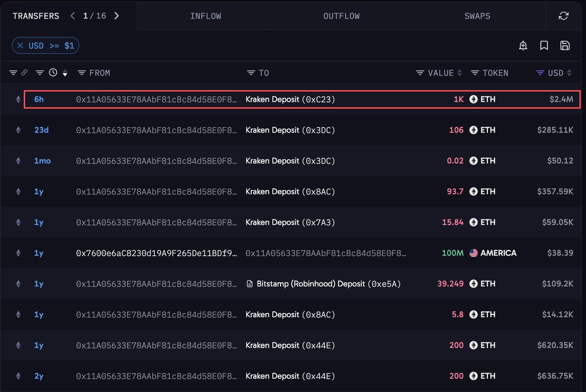This screenshot has width=586, height=392.
Task: Open the 6h transaction time link
Action: pyautogui.click(x=39, y=99)
